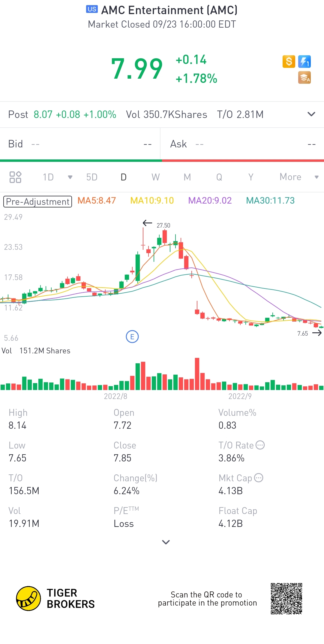The width and height of the screenshot is (324, 644).
Task: Toggle the Pre-Adjustment price setting
Action: [x=37, y=201]
